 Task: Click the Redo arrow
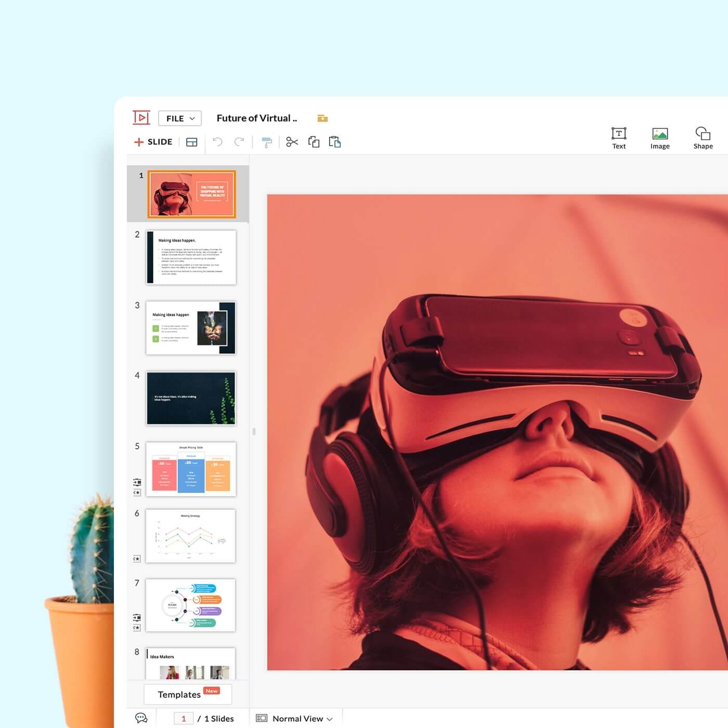[x=239, y=141]
